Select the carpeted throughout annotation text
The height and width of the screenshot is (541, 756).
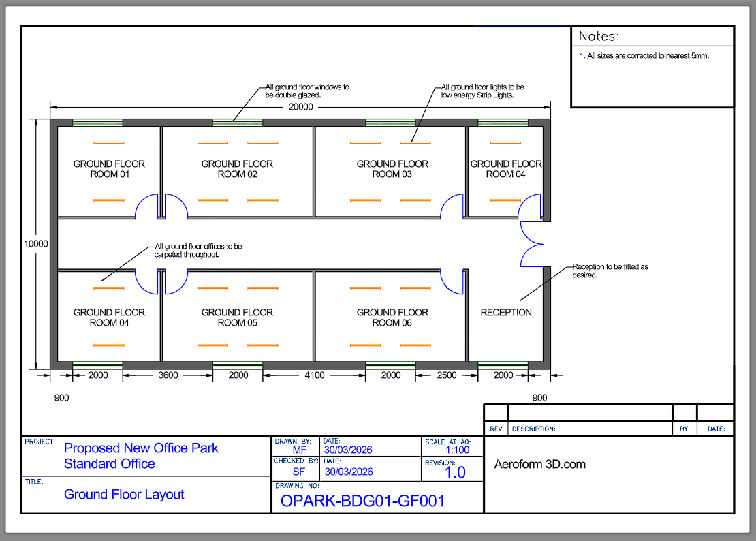click(x=198, y=250)
